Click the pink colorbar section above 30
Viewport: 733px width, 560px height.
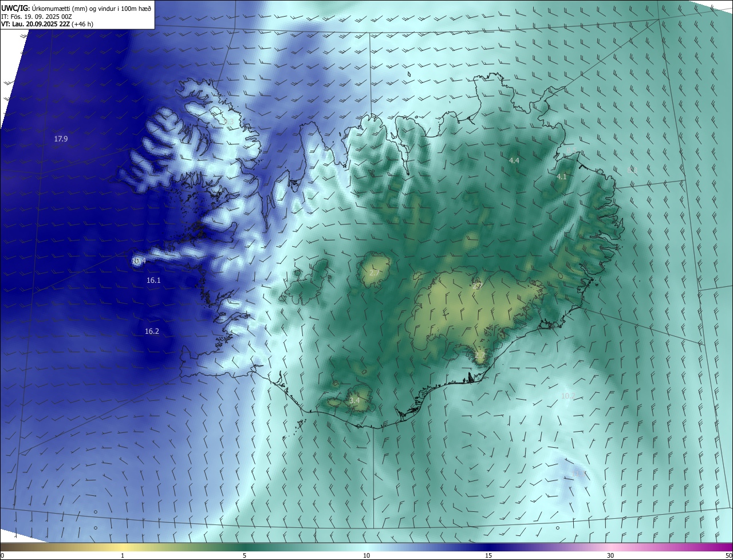point(610,547)
